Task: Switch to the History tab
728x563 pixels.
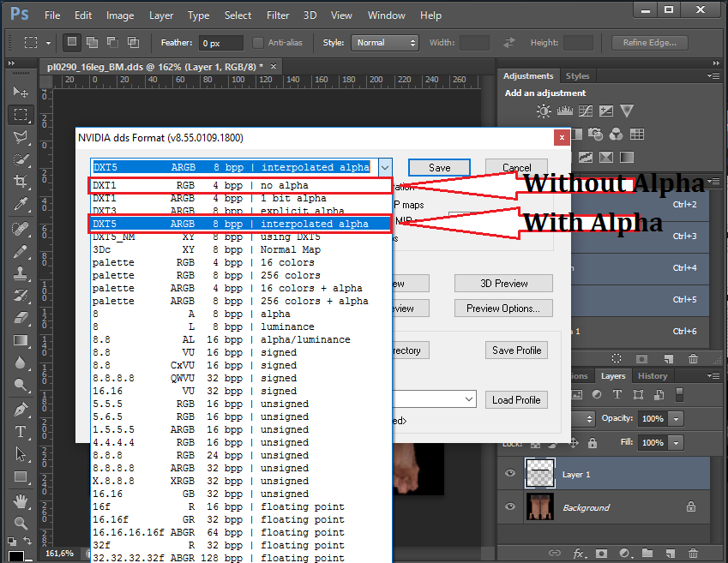Action: pos(653,375)
